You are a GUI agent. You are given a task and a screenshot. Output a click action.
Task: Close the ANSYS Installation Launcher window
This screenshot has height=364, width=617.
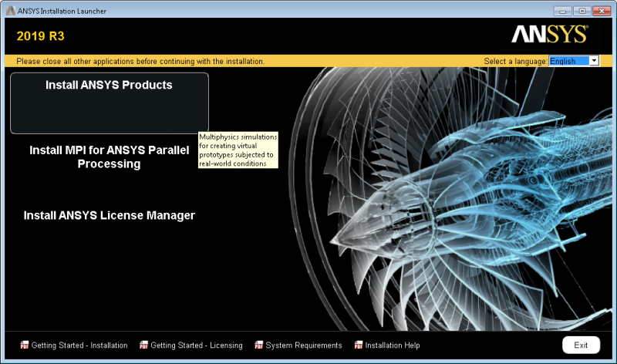[x=602, y=11]
